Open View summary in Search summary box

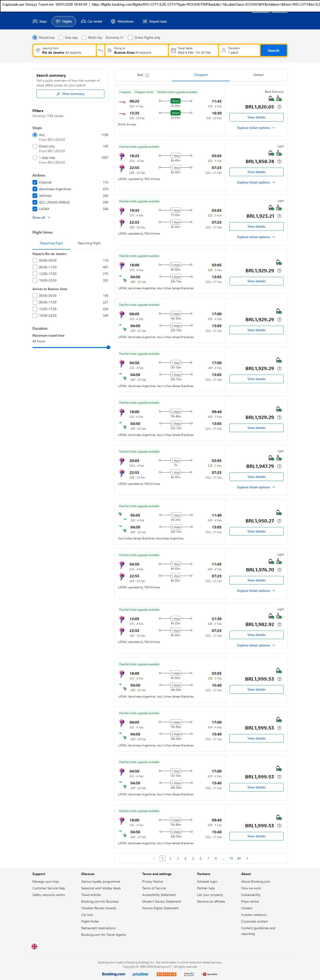click(70, 94)
